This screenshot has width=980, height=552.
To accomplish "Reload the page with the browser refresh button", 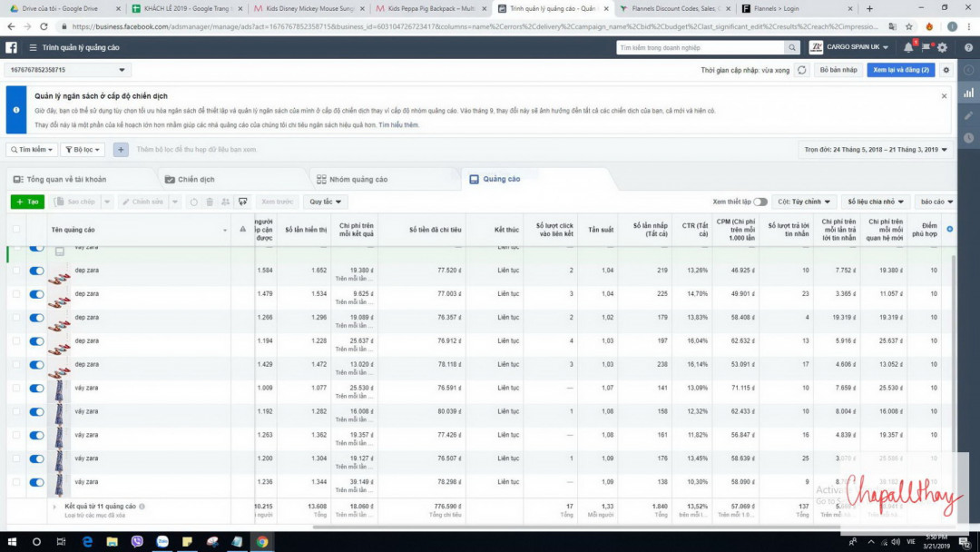I will point(44,27).
